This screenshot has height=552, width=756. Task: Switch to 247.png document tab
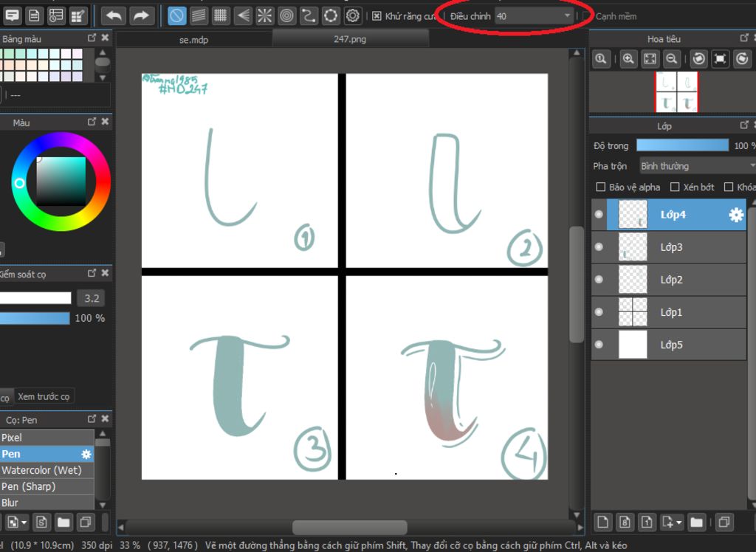point(350,39)
